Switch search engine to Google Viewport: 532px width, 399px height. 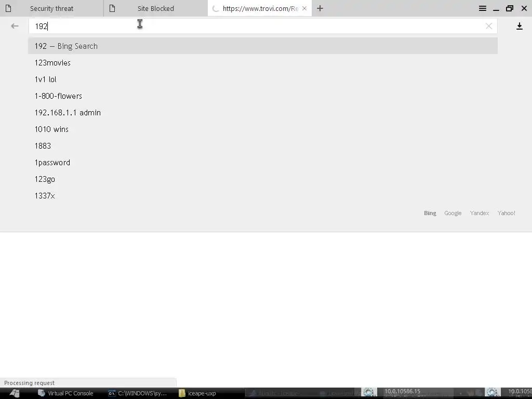point(453,213)
